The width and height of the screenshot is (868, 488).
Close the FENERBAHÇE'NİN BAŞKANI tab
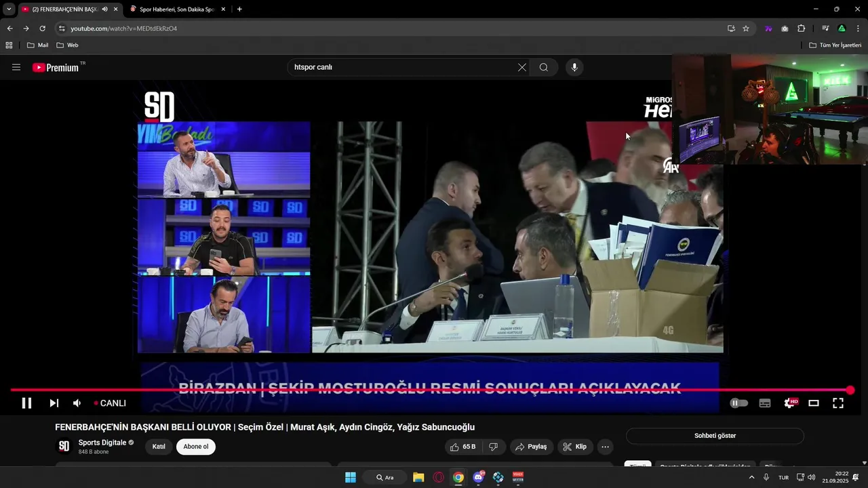pyautogui.click(x=115, y=9)
